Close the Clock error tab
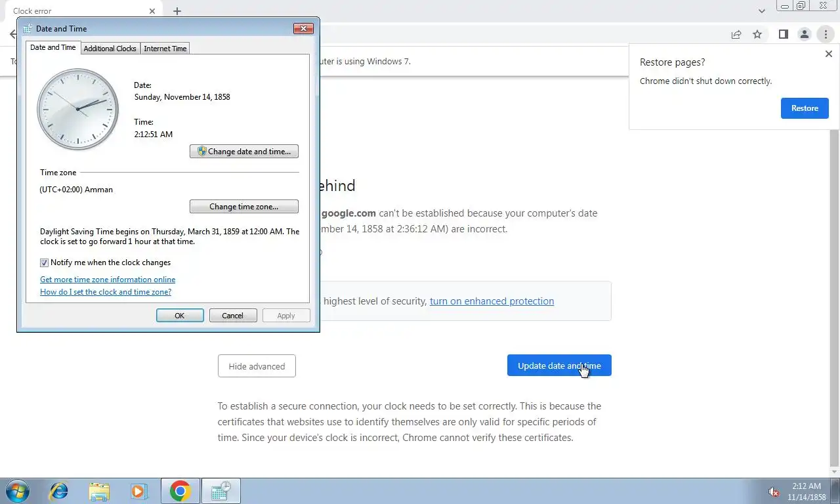This screenshot has width=840, height=504. (152, 11)
